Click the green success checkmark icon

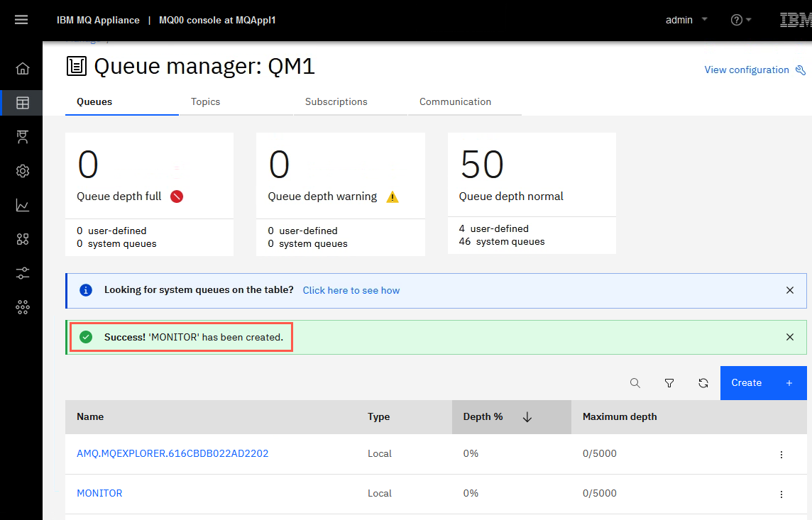[x=86, y=338]
